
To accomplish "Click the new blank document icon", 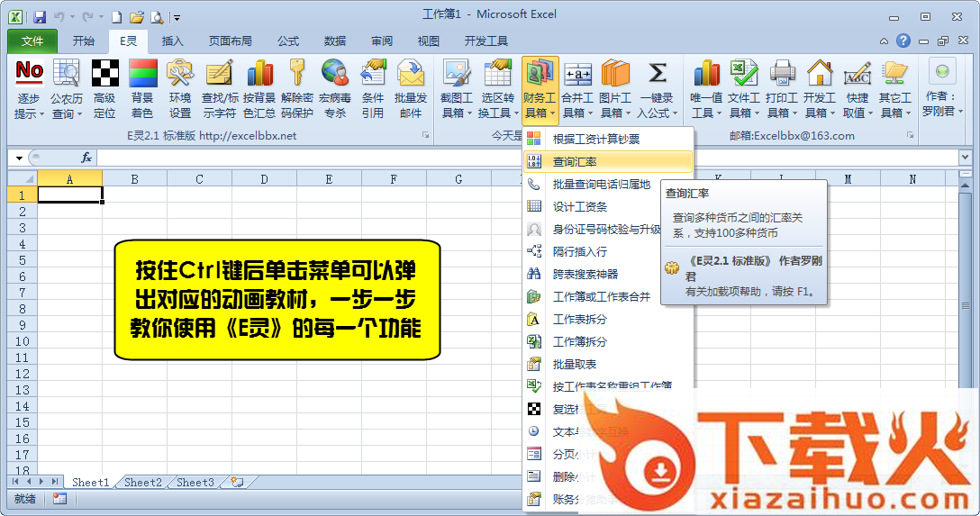I will (116, 17).
